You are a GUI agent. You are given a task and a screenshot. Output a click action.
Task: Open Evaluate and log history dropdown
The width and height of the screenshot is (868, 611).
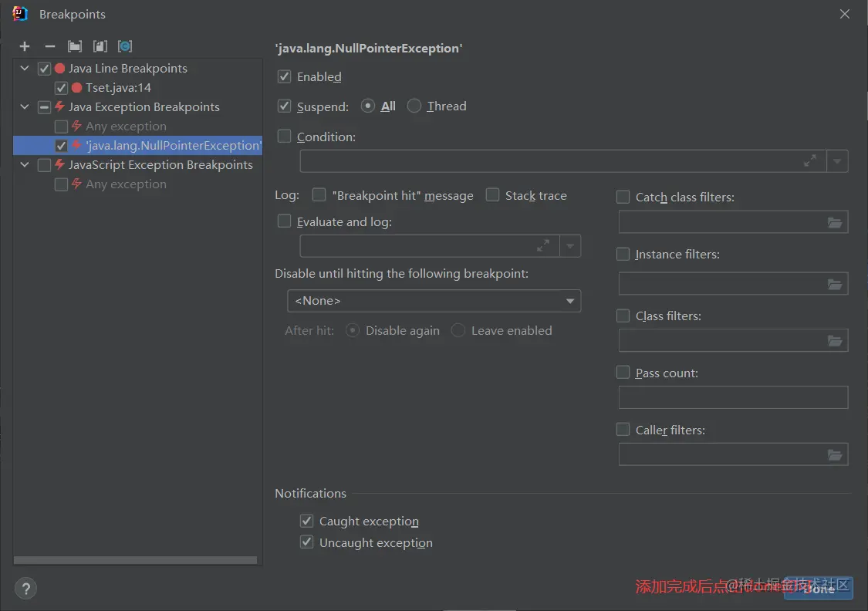(570, 246)
